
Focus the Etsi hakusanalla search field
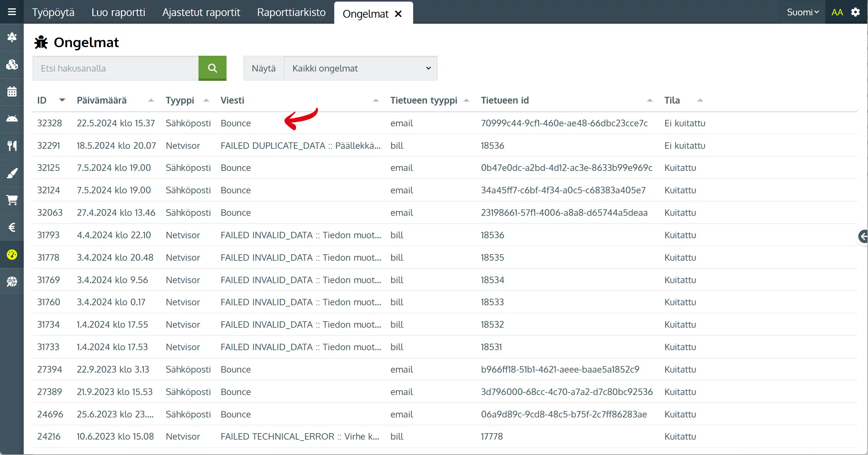pyautogui.click(x=115, y=68)
